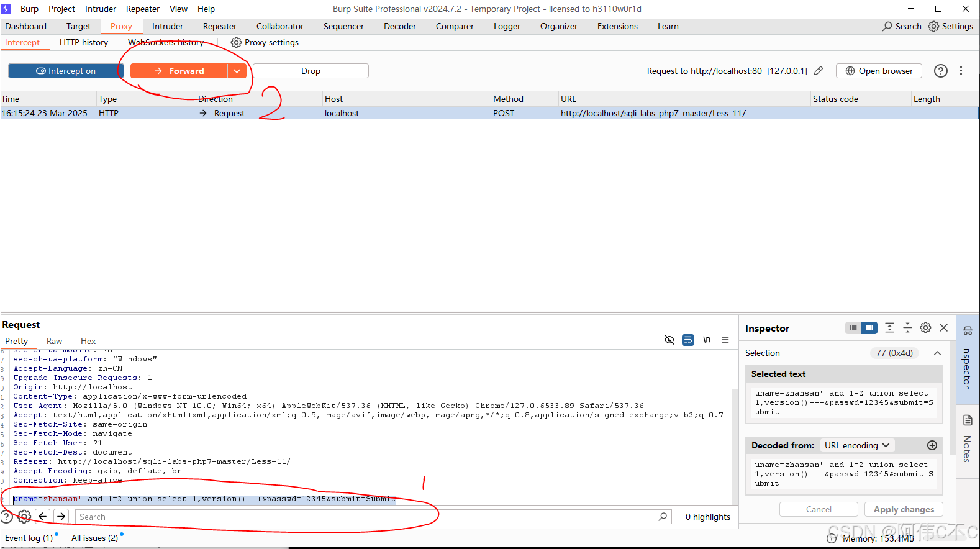Open the Decoded from URL encoding dropdown
Screen dimensions: 980x549
tap(857, 445)
